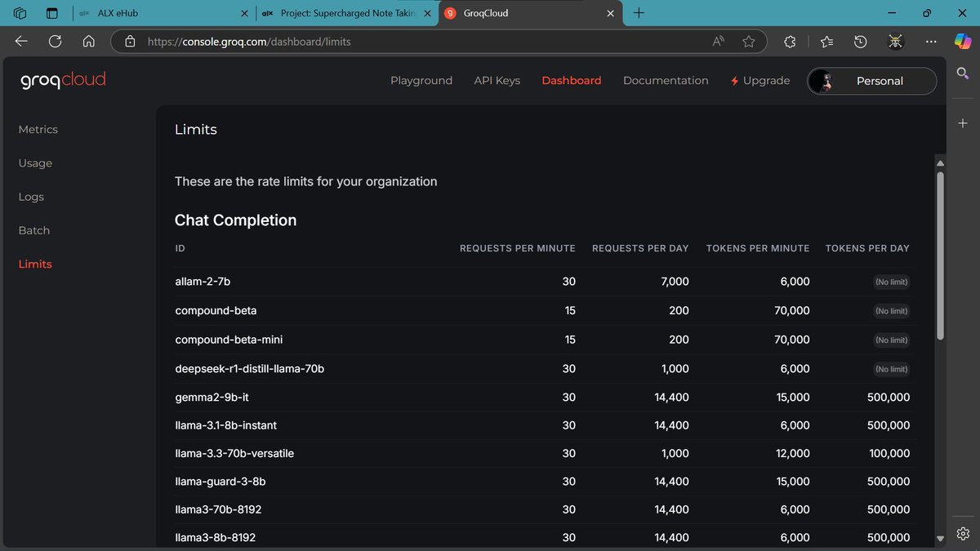Open Metrics in the sidebar
The width and height of the screenshot is (980, 551).
(38, 130)
